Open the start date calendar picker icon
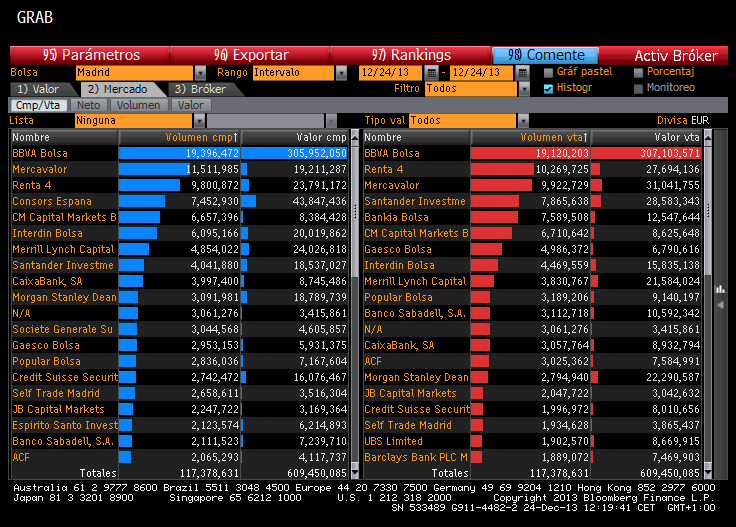Screen dimensions: 736x527 [431, 72]
